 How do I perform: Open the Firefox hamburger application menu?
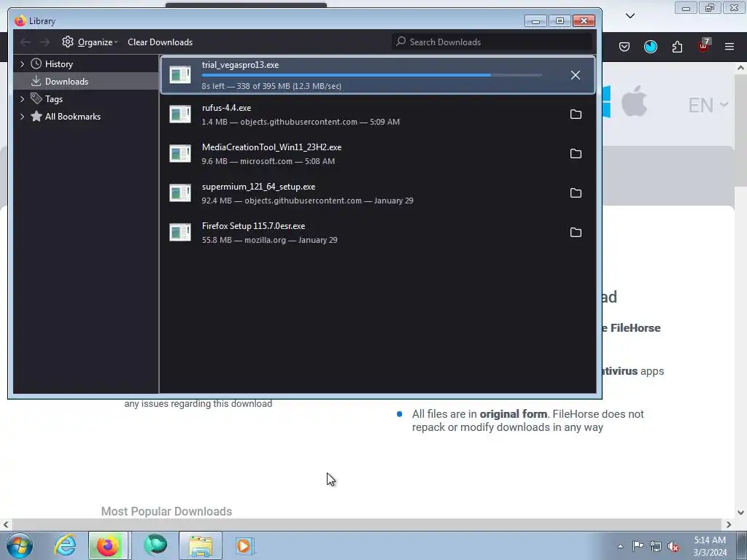pos(729,47)
